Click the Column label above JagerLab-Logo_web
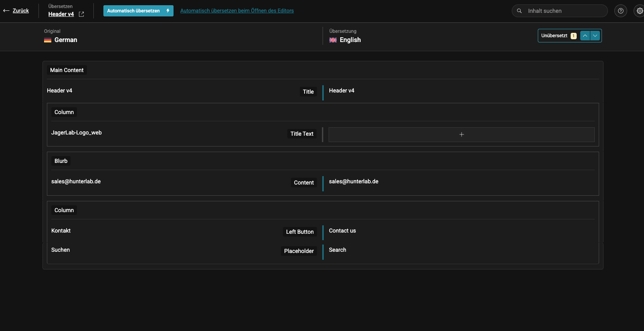Screen dimensions: 644x331 tap(64, 112)
